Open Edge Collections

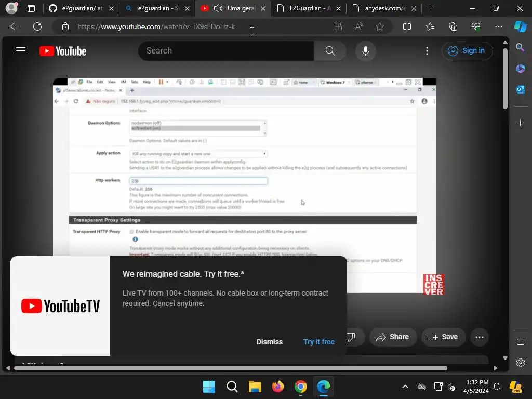click(x=453, y=26)
